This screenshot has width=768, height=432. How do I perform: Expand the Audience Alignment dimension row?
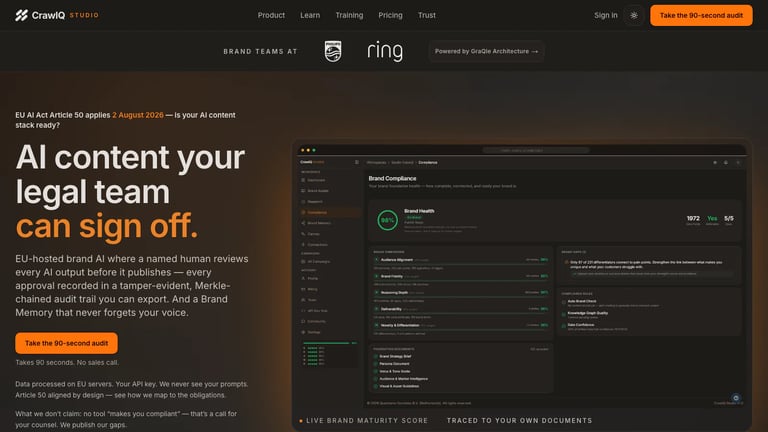[460, 260]
